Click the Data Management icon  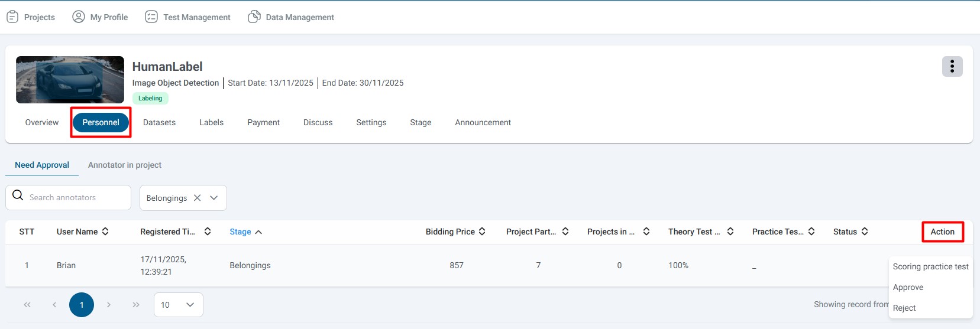click(254, 17)
